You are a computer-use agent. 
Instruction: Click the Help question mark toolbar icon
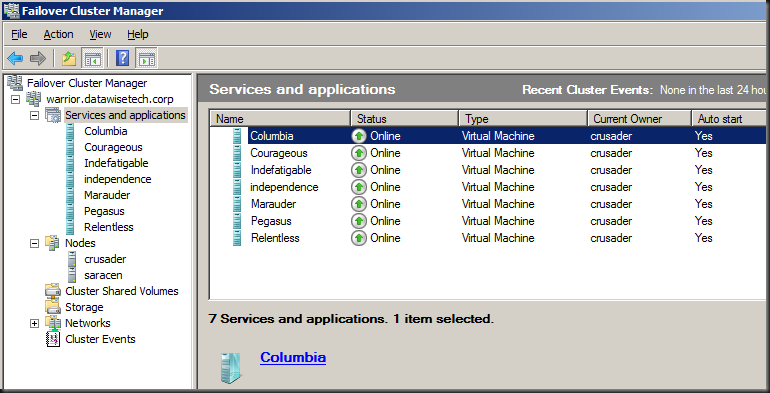point(122,59)
